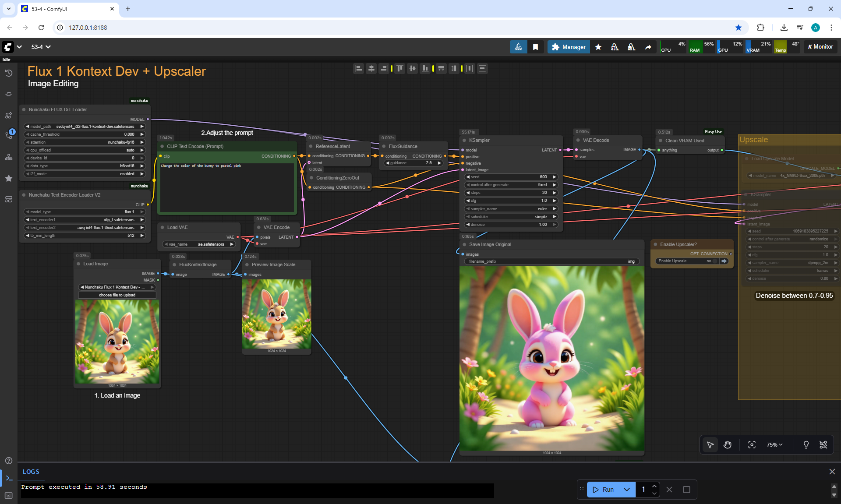Viewport: 841px width, 504px height.
Task: Click the Manager button
Action: click(x=569, y=47)
